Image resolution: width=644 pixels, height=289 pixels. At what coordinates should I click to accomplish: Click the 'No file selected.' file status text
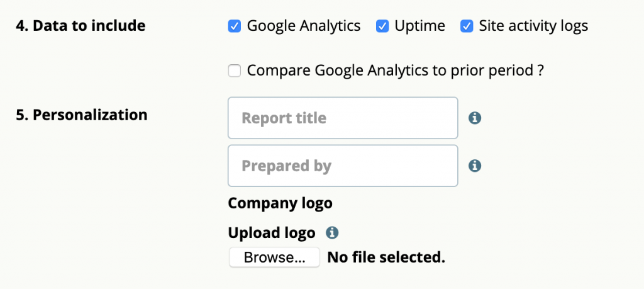386,258
